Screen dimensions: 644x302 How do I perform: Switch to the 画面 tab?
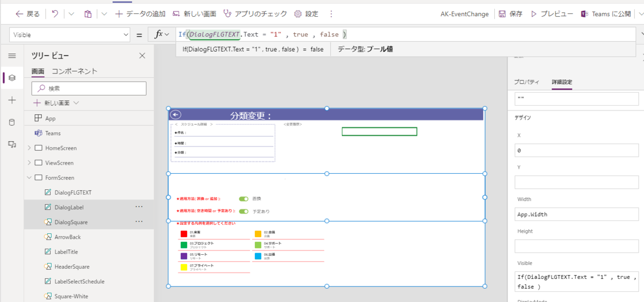[x=38, y=71]
